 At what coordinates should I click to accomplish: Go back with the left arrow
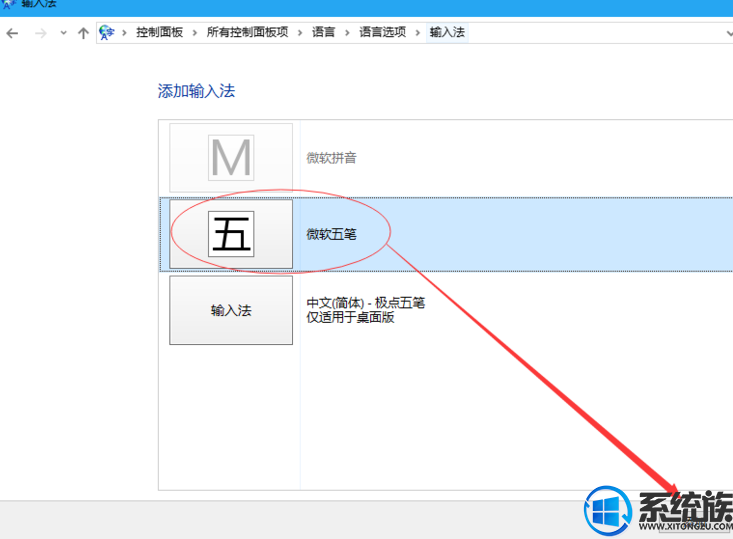click(x=12, y=33)
